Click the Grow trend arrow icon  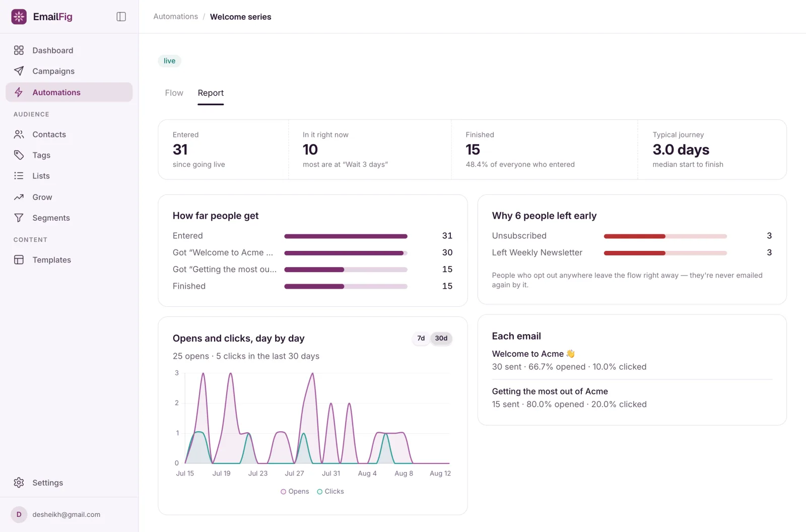click(19, 197)
